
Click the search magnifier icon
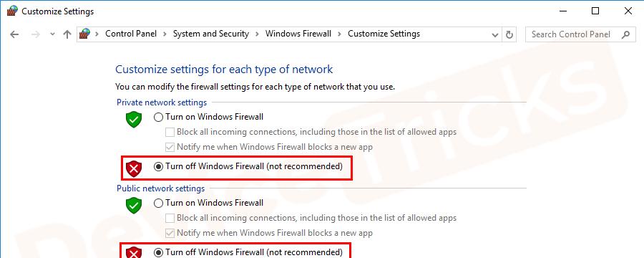(625, 34)
